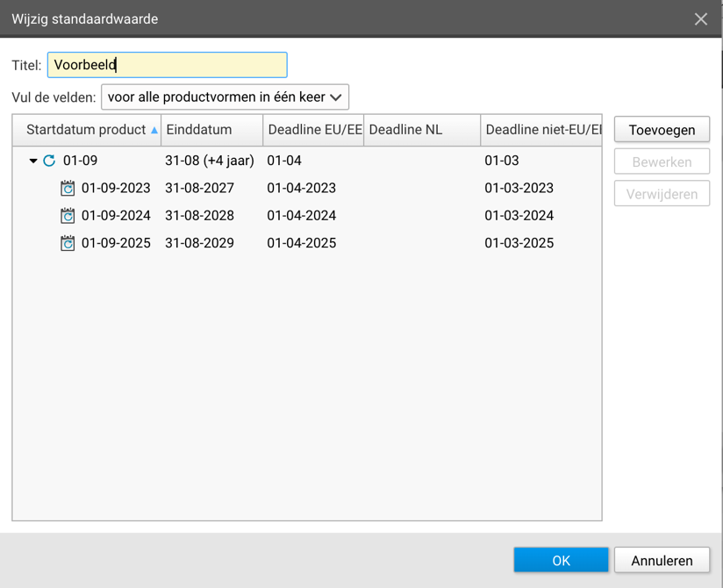Focus the Titel input field
Screen dimensions: 723x588
(168, 65)
